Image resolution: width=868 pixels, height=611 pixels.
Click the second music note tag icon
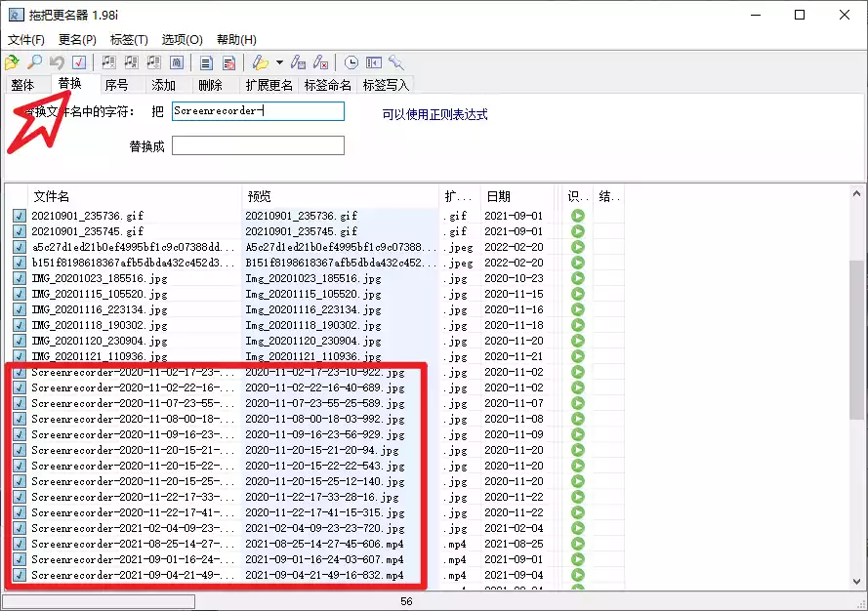(131, 62)
